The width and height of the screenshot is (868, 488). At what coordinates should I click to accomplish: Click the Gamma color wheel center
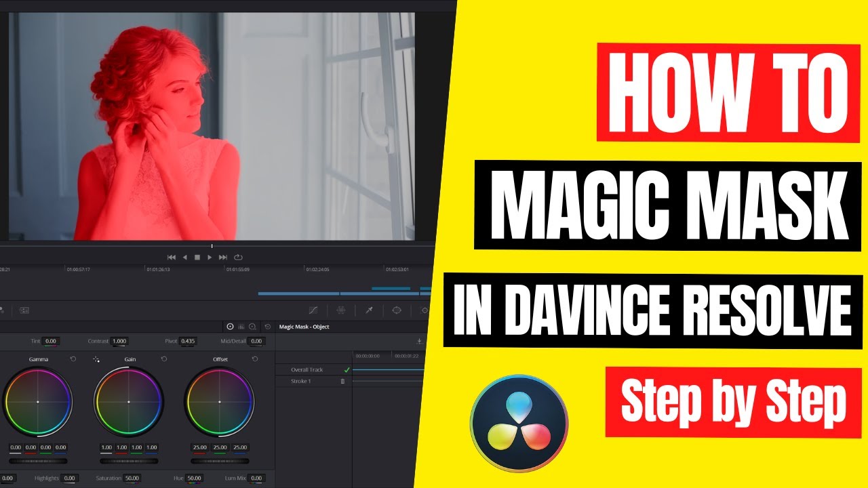pyautogui.click(x=38, y=402)
